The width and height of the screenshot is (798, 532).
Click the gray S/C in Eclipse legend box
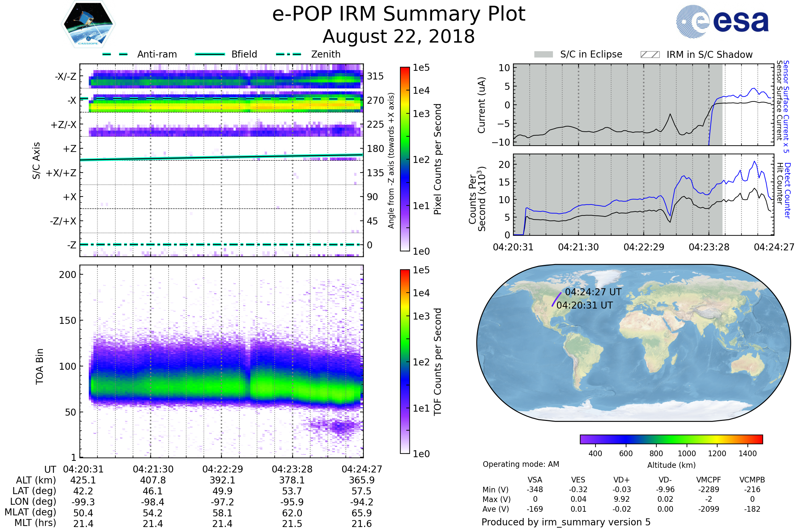pos(543,55)
